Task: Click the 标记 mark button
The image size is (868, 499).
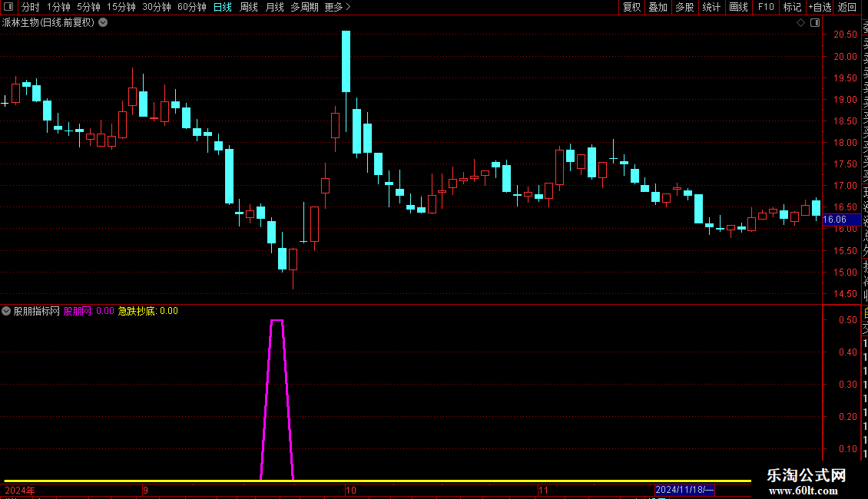Action: point(792,7)
